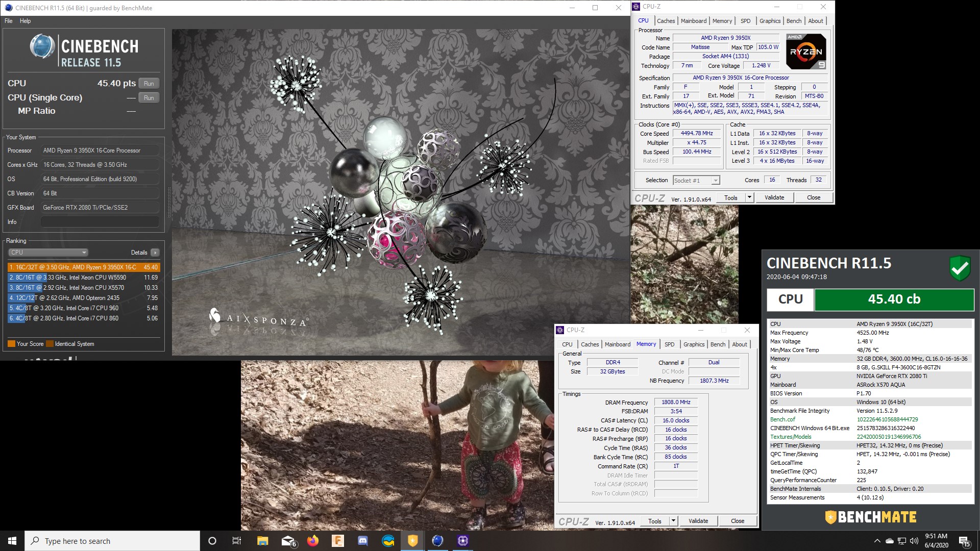The height and width of the screenshot is (551, 980).
Task: Expand ranking Details arrow button
Action: pyautogui.click(x=155, y=253)
